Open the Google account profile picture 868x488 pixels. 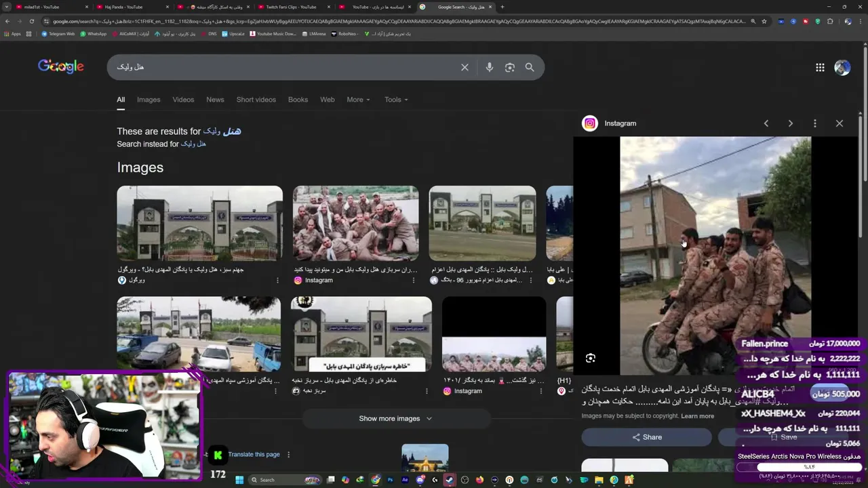tap(842, 67)
